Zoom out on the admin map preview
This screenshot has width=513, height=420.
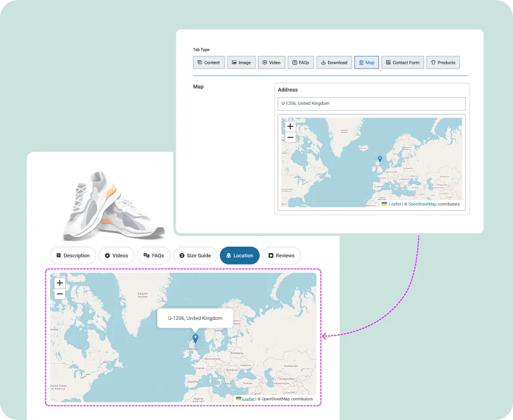click(290, 138)
